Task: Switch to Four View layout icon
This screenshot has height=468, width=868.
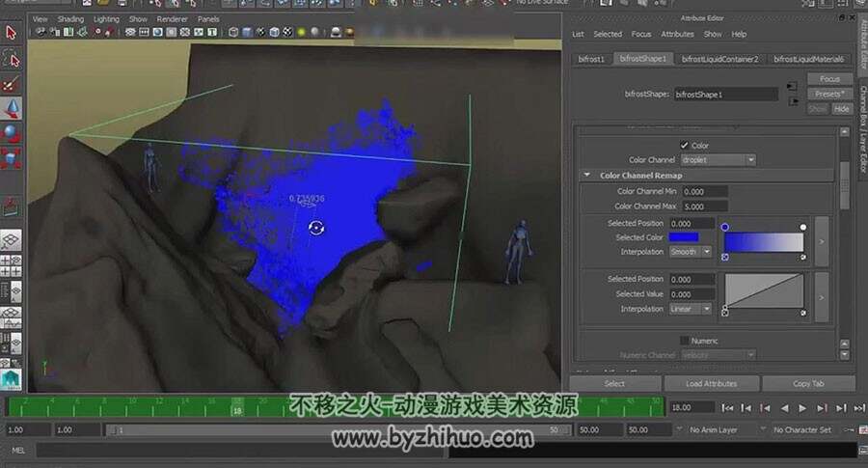Action: 11,266
